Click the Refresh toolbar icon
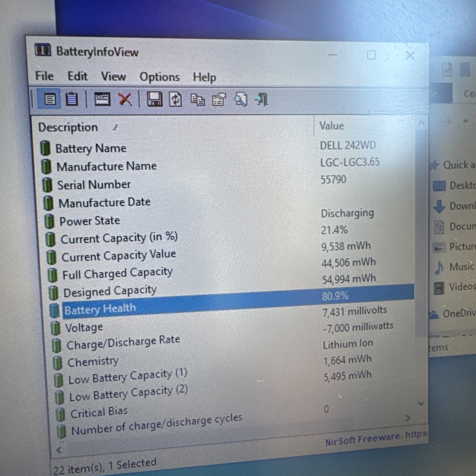This screenshot has height=476, width=476. tap(176, 99)
